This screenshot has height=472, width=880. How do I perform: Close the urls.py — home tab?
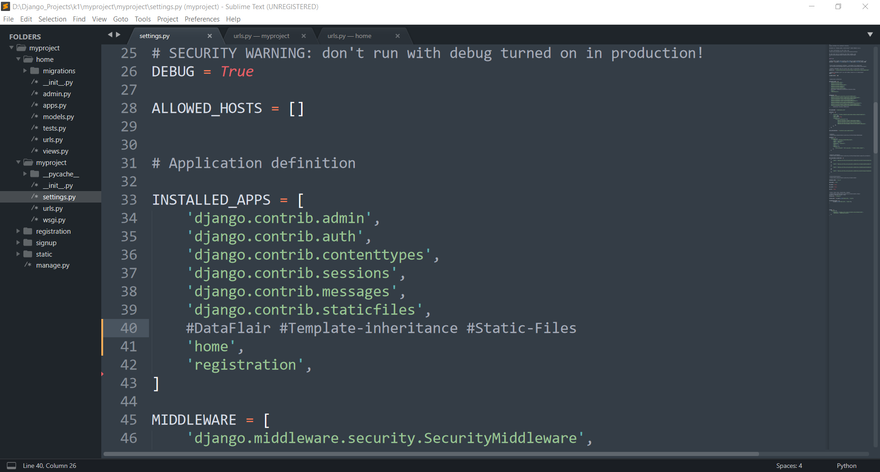pyautogui.click(x=396, y=36)
